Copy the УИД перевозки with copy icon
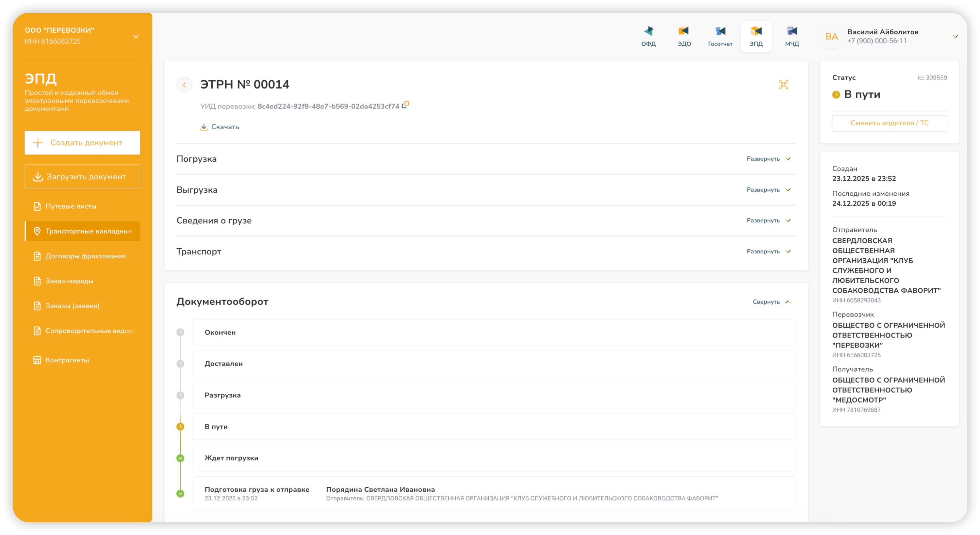This screenshot has height=535, width=980. pyautogui.click(x=405, y=105)
